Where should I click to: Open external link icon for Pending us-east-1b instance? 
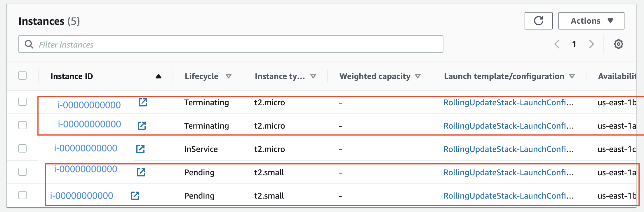point(135,195)
